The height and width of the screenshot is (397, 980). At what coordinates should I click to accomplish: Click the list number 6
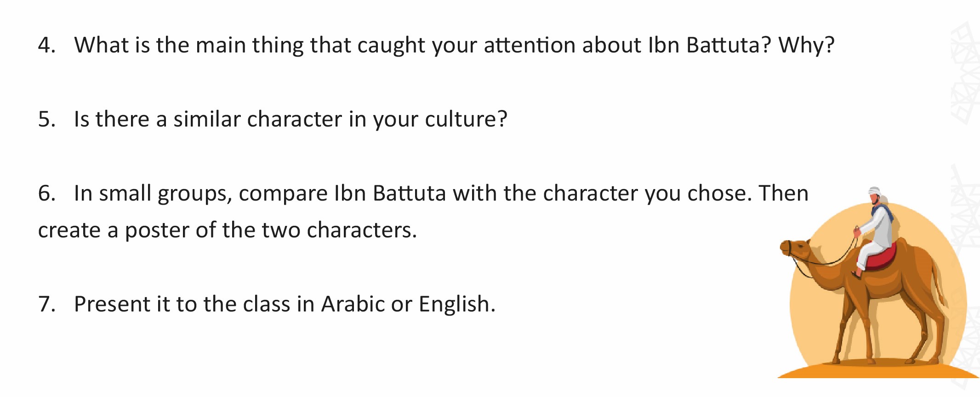46,193
